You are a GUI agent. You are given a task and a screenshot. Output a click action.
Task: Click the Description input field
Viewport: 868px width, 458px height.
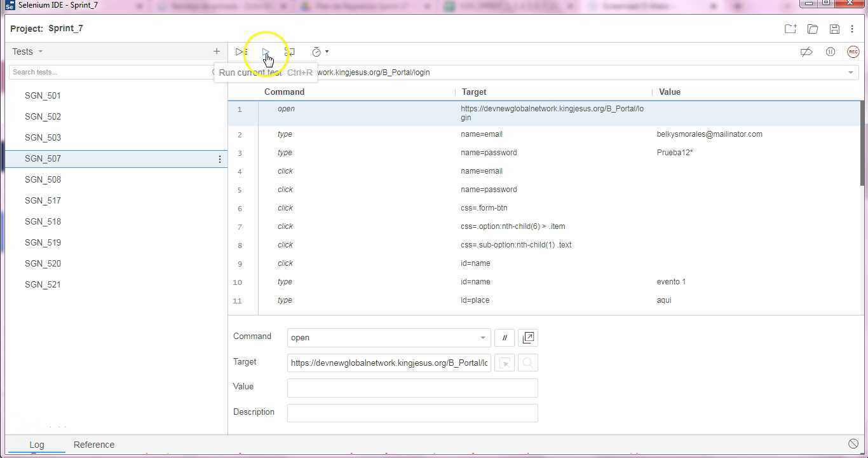(x=412, y=412)
